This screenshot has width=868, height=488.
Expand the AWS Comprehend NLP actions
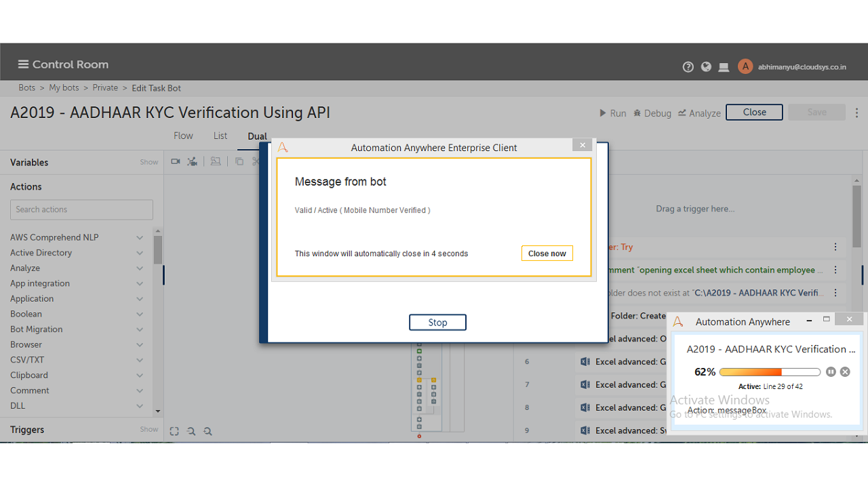140,238
